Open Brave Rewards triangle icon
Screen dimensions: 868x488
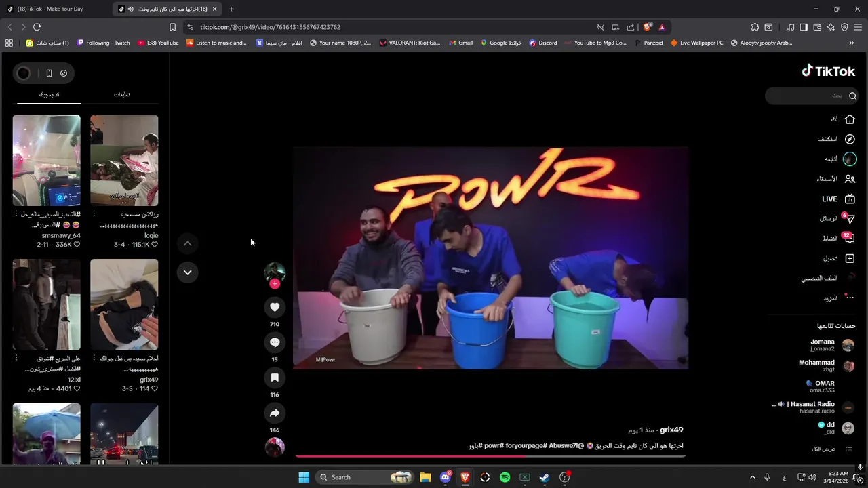click(662, 27)
